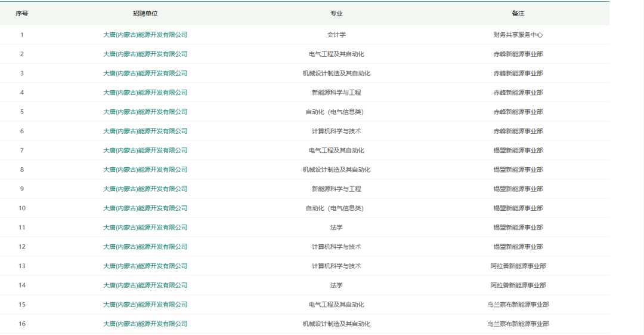
Task: Click 计算机科学与技术 in row 13
Action: coord(336,266)
